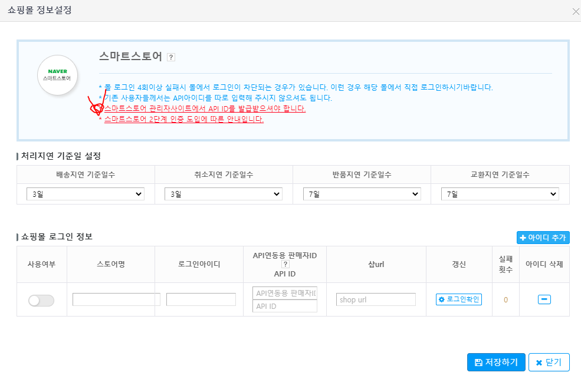Click the shop url input field
Screen dimensions: 581x392
tap(376, 299)
